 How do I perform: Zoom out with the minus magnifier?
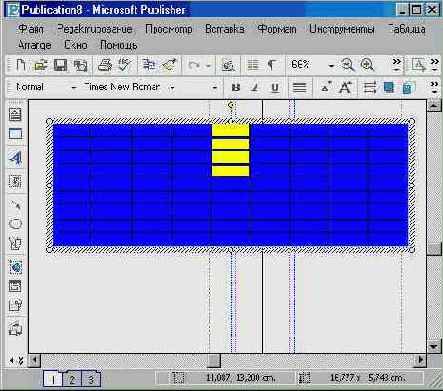click(348, 65)
